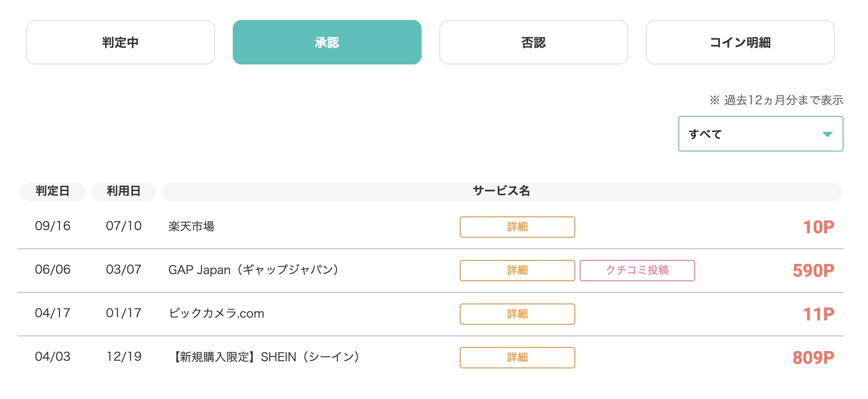The height and width of the screenshot is (399, 868).
Task: Click the SHEIN service name
Action: pyautogui.click(x=266, y=357)
